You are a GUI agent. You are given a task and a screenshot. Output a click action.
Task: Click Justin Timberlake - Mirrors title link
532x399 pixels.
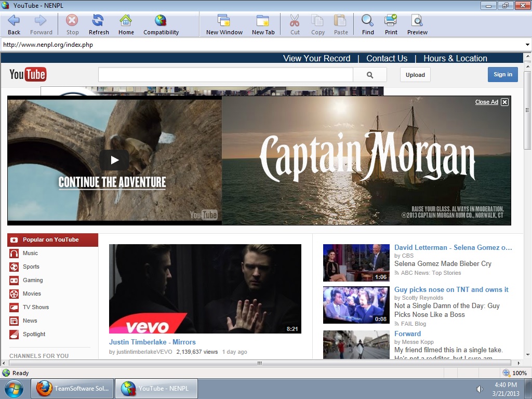coord(152,342)
